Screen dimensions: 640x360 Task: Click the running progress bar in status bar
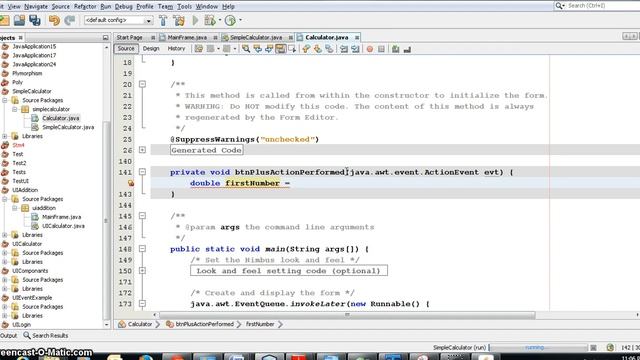pos(538,347)
